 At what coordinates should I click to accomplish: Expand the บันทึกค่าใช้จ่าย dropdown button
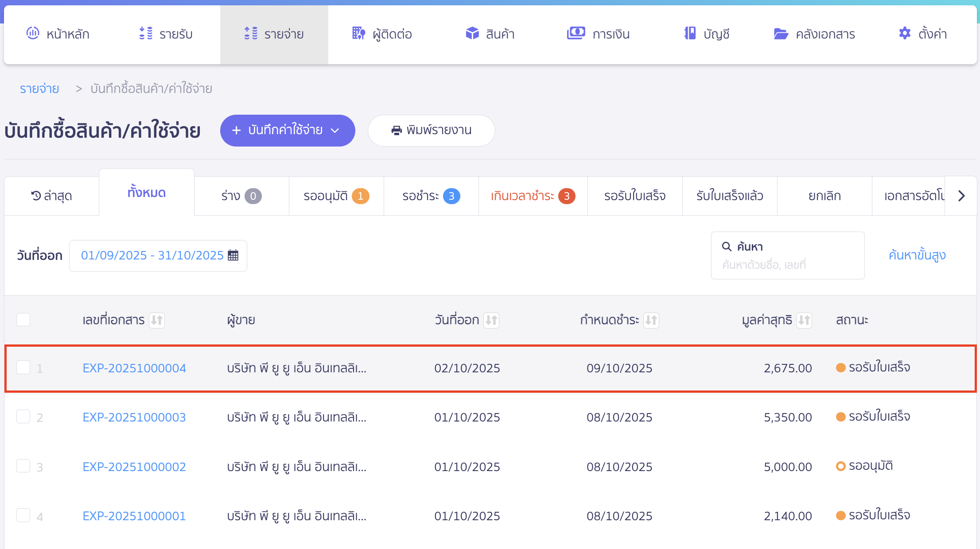click(x=288, y=131)
